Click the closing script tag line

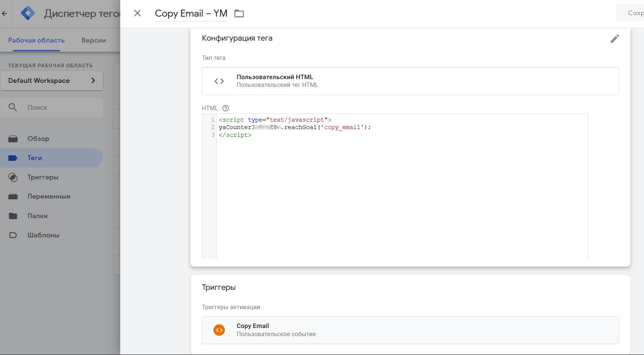click(235, 135)
